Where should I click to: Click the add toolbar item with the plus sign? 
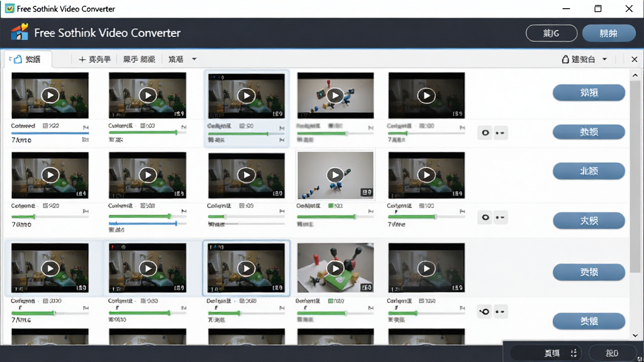pos(94,60)
